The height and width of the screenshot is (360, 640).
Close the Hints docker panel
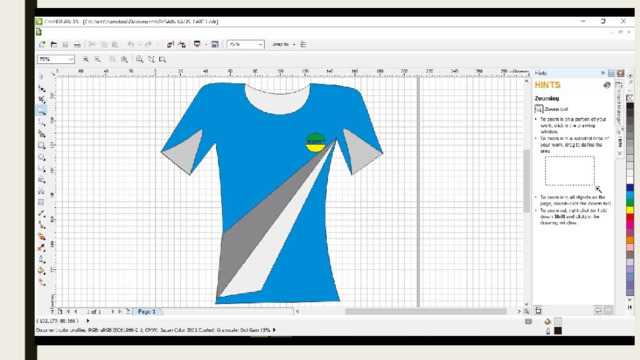coord(620,73)
